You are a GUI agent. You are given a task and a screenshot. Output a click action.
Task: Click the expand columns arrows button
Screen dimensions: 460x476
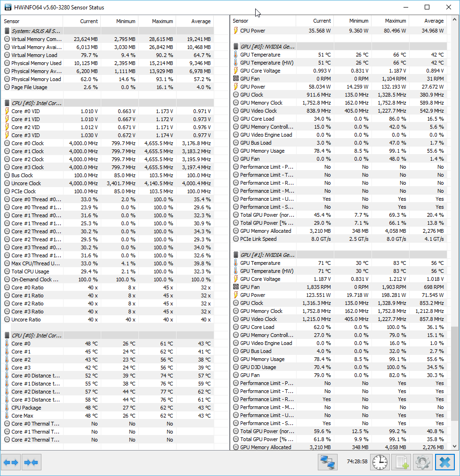(11, 462)
